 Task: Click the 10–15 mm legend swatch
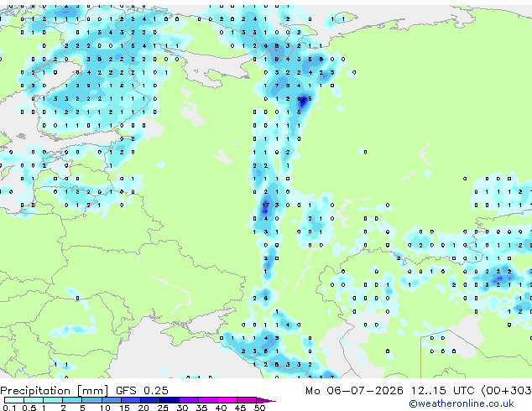[x=112, y=400]
